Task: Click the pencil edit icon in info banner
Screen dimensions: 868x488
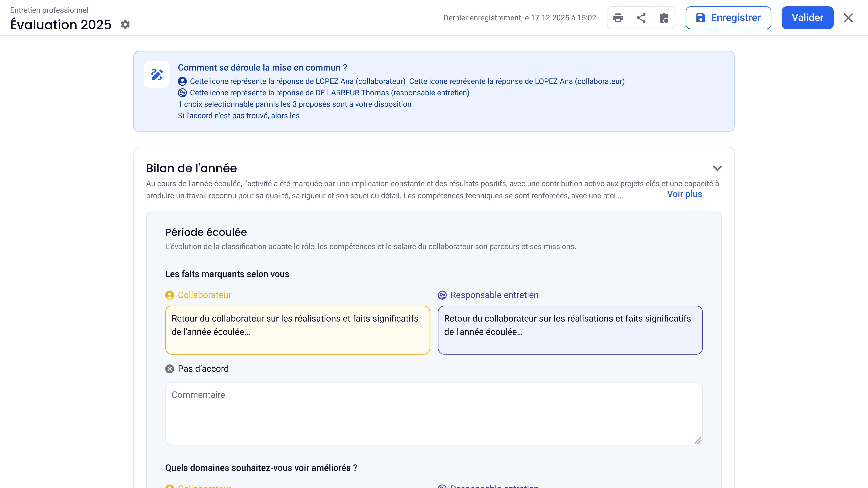Action: [x=157, y=75]
